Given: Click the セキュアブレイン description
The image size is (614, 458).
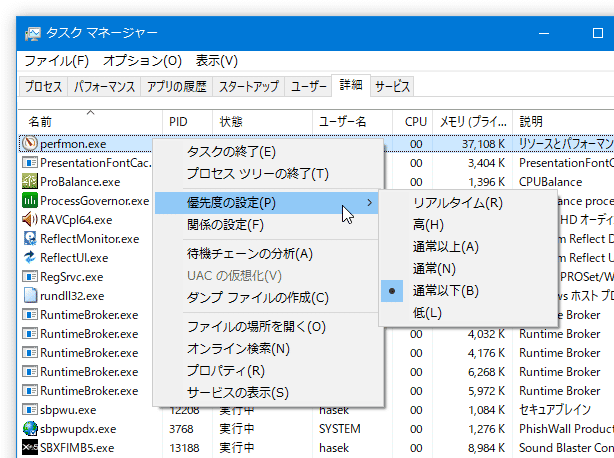Looking at the screenshot, I should 555,410.
